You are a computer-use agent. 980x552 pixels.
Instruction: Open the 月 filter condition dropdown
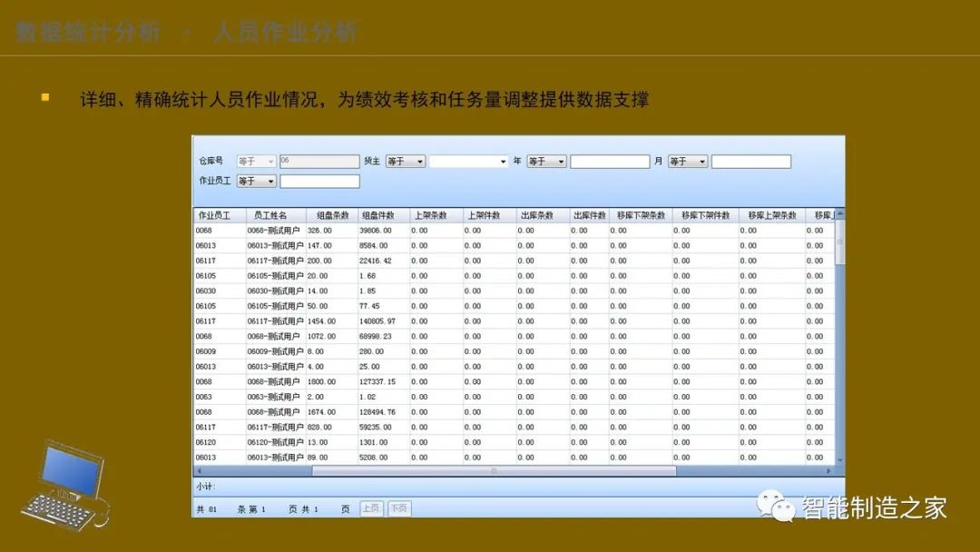688,161
